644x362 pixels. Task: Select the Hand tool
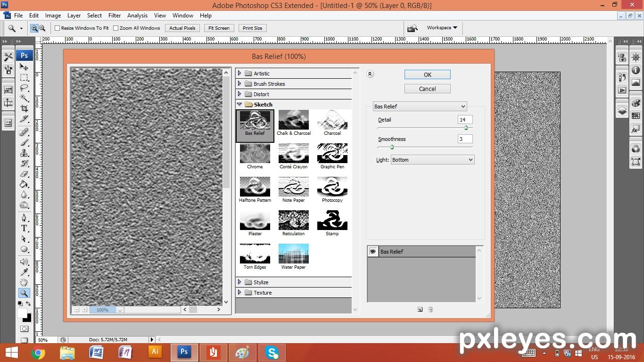24,282
